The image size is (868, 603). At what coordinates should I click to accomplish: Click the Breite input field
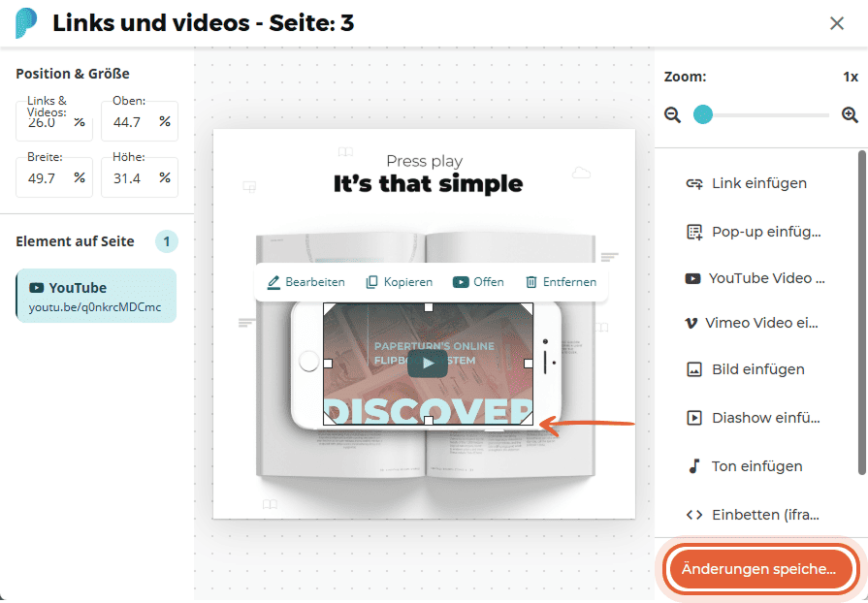pos(54,177)
